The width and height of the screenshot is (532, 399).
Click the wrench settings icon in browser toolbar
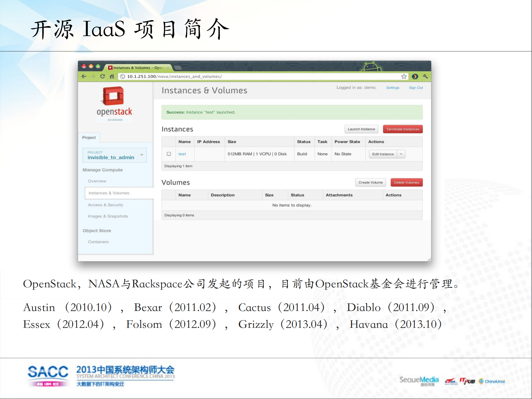pos(425,76)
